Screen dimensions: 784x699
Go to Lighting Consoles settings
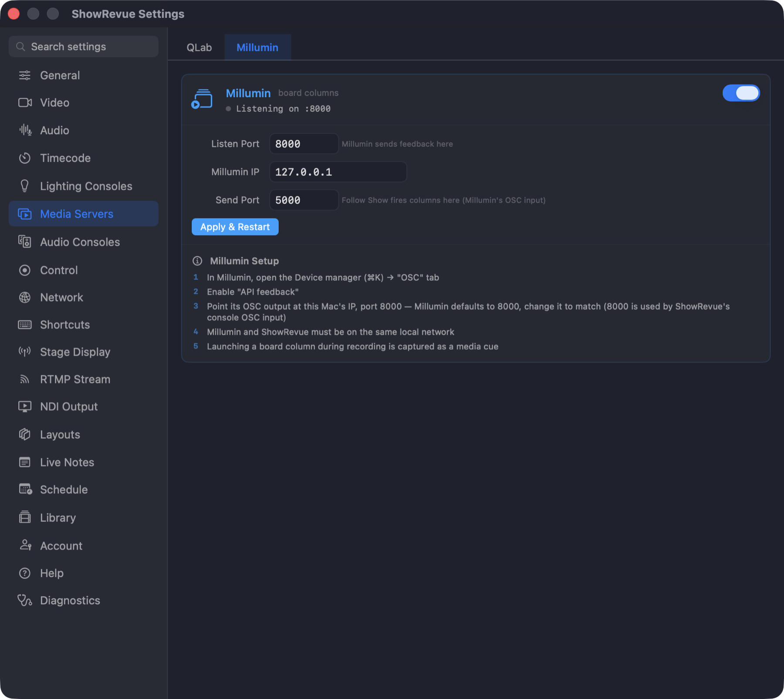pos(83,186)
